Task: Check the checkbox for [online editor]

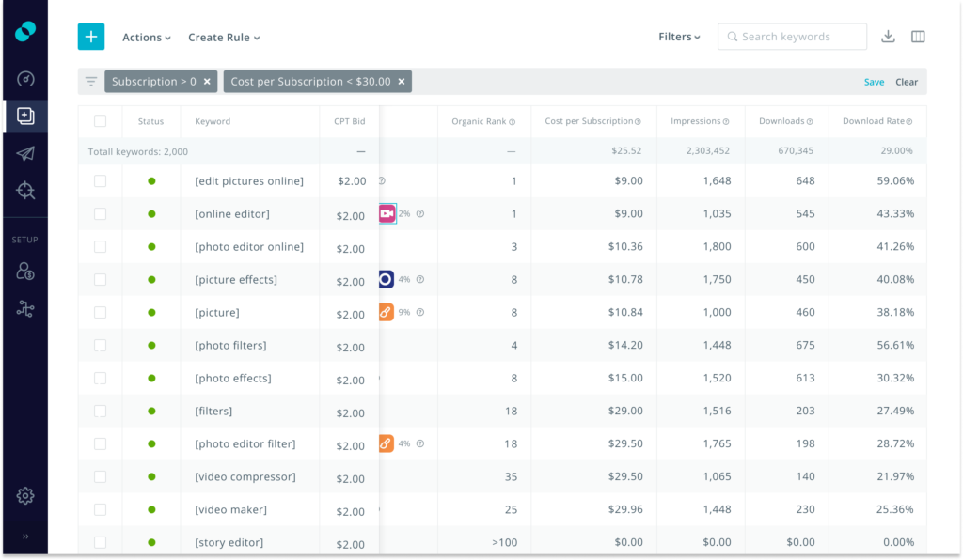Action: (100, 213)
